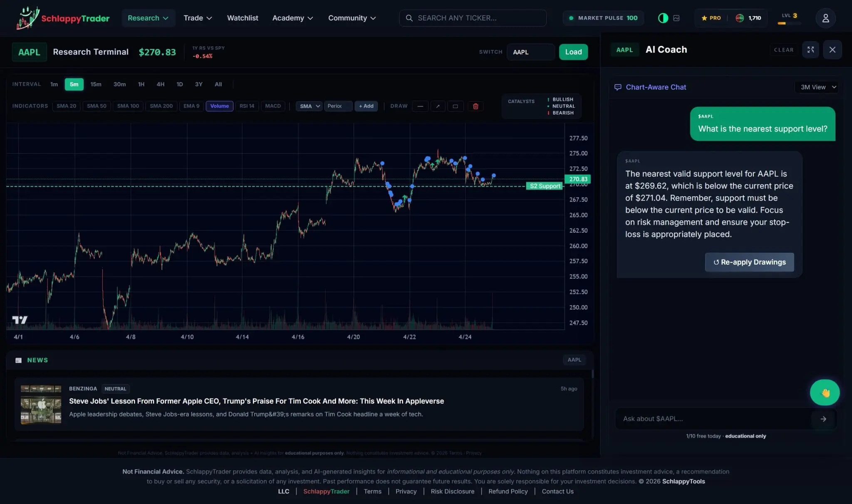The width and height of the screenshot is (852, 504).
Task: Open the Benzinga news thumbnail
Action: tap(41, 404)
